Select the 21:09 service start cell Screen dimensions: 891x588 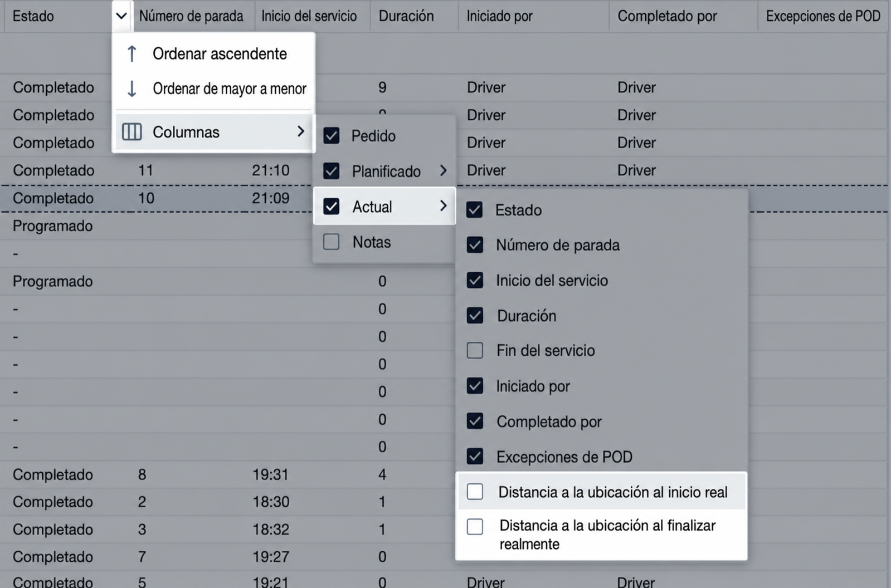271,198
